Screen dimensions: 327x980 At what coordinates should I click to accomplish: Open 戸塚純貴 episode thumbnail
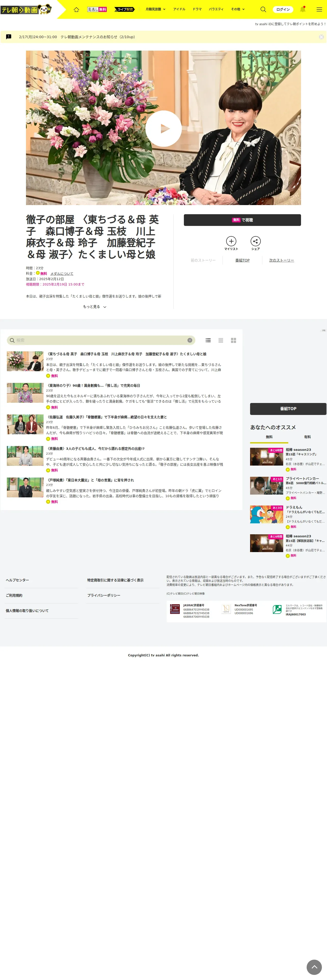click(25, 487)
